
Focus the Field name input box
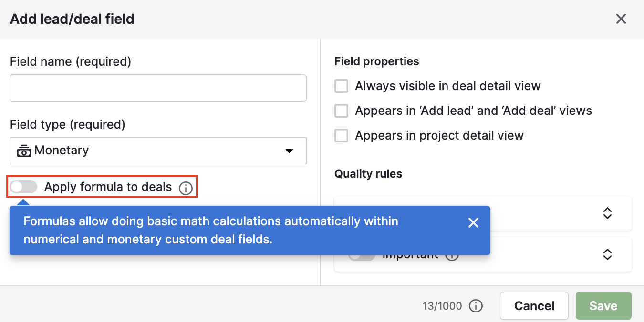tap(158, 88)
